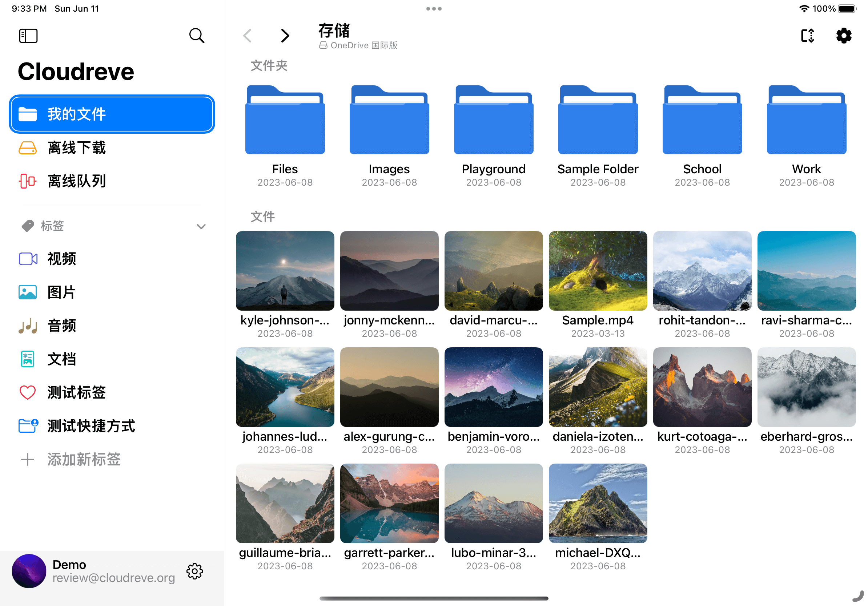Click the Cloudreve app title
The width and height of the screenshot is (868, 606).
pyautogui.click(x=76, y=72)
